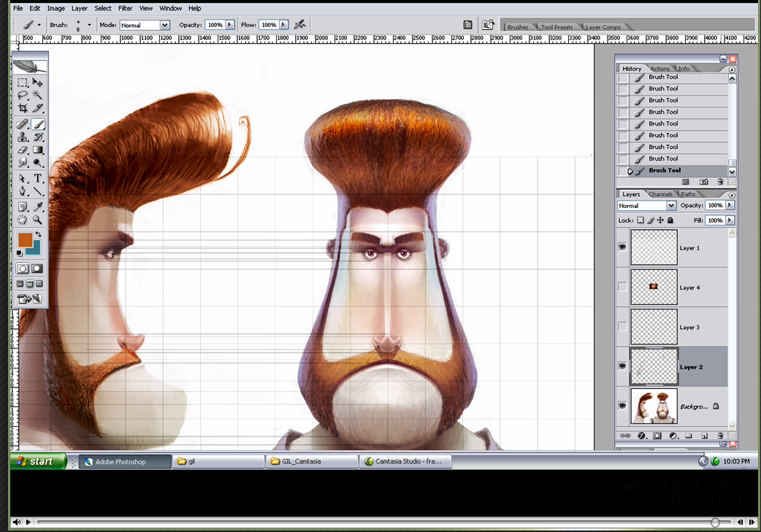The width and height of the screenshot is (761, 532).
Task: Switch to the Channels tab
Action: [x=661, y=194]
